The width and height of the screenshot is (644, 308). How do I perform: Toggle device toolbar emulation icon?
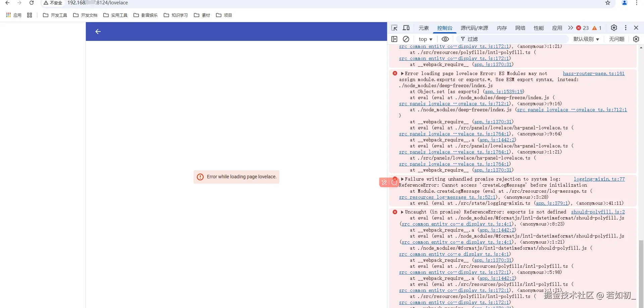pyautogui.click(x=406, y=28)
